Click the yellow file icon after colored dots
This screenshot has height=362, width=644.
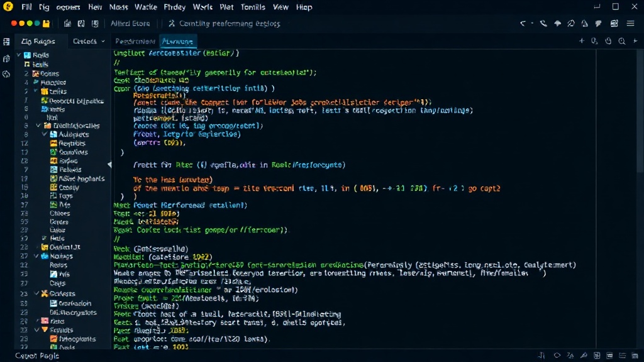pyautogui.click(x=46, y=24)
